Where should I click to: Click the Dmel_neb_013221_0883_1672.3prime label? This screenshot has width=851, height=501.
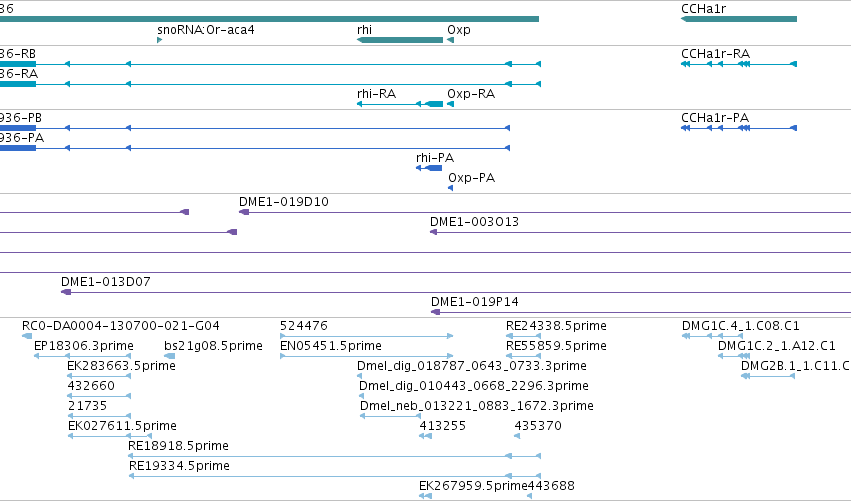477,406
